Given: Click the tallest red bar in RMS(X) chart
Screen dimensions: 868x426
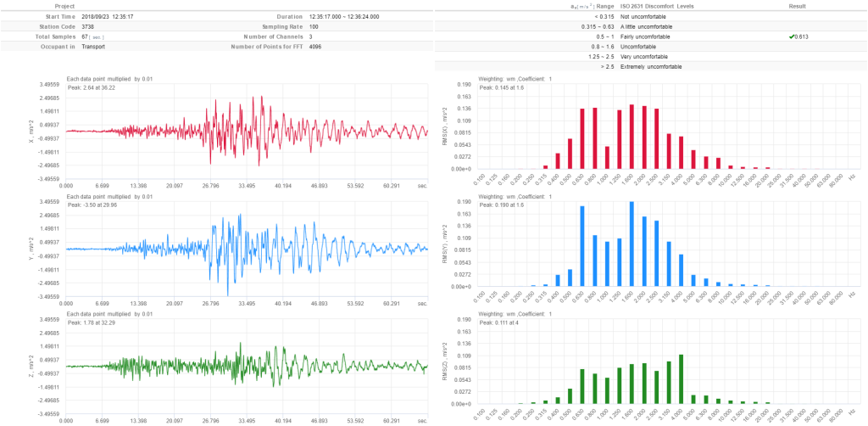Looking at the screenshot, I should pyautogui.click(x=632, y=137).
